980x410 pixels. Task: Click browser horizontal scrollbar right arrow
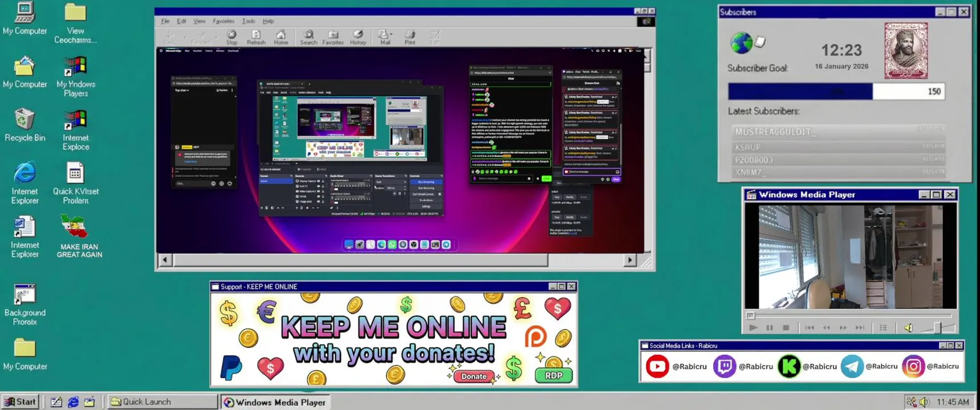coord(629,260)
